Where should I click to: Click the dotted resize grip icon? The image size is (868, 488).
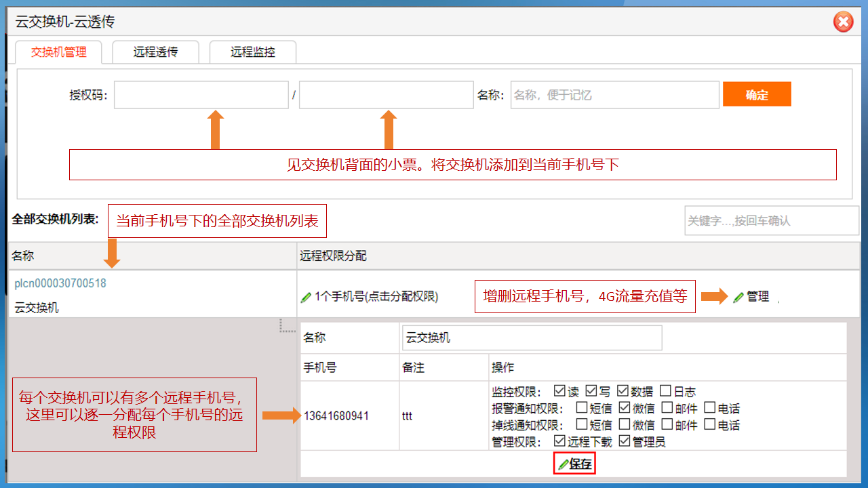pyautogui.click(x=288, y=326)
